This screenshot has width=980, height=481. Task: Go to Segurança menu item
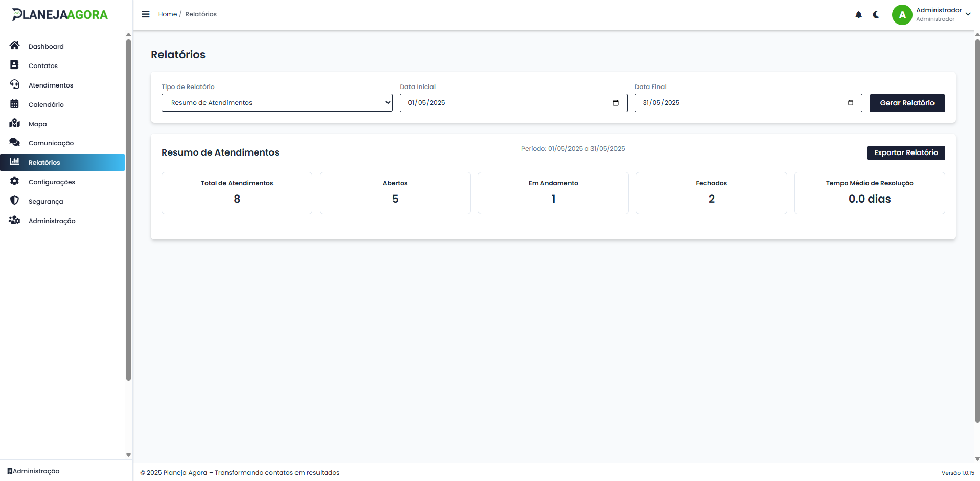coord(45,202)
